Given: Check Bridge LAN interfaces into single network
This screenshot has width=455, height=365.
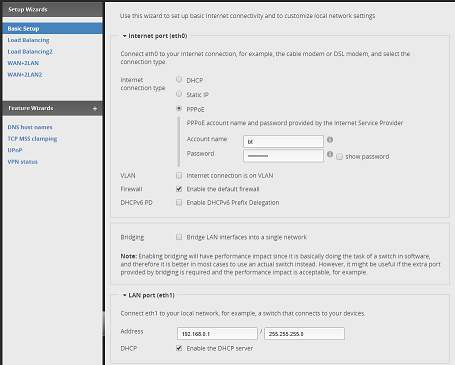Looking at the screenshot, I should pos(179,237).
